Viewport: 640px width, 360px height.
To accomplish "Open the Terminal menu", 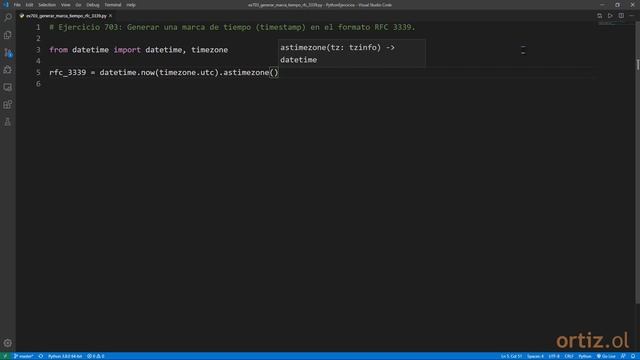I will click(113, 5).
